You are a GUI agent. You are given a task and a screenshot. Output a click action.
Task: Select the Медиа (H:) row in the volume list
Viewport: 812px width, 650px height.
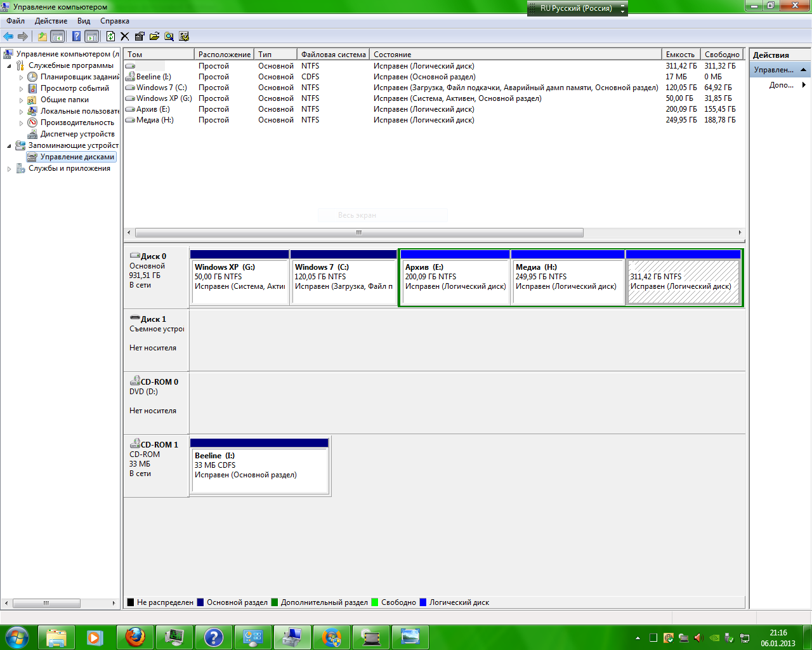tap(434, 120)
